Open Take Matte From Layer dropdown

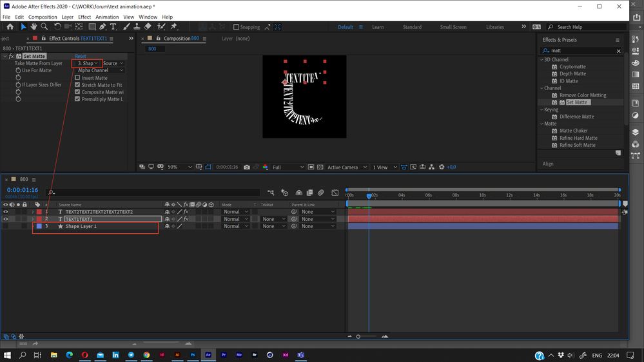87,63
